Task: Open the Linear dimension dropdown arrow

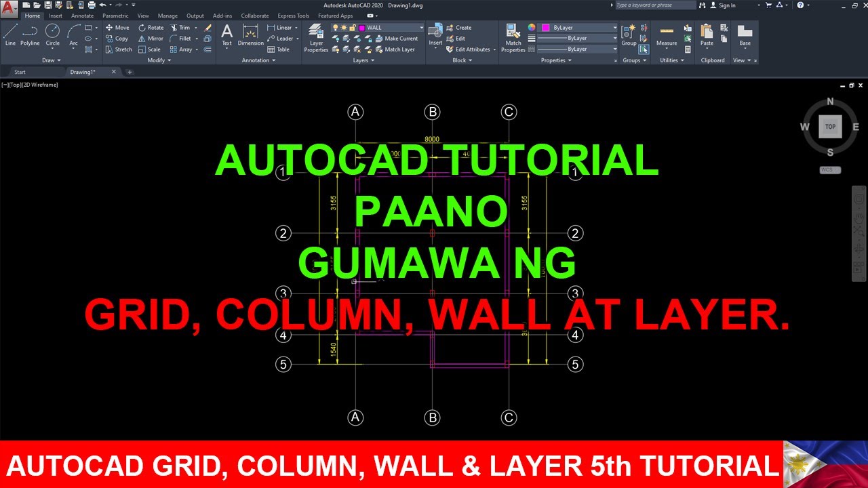Action: (297, 28)
